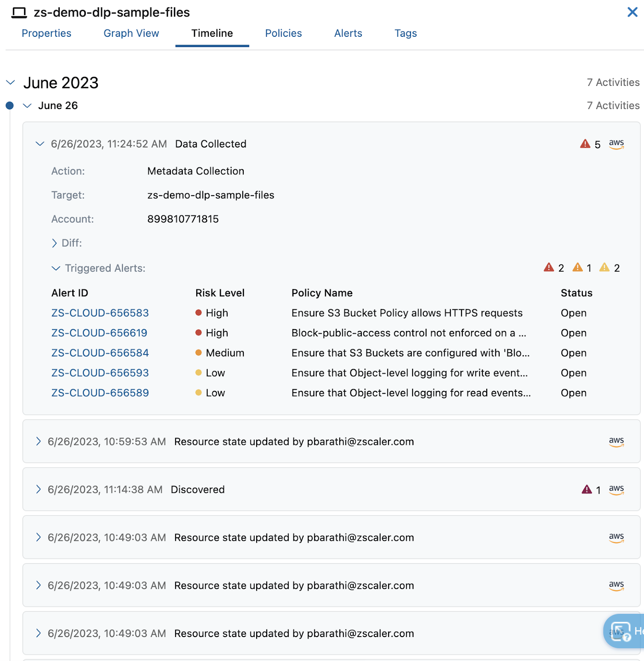The height and width of the screenshot is (661, 644).
Task: Switch to the Properties tab
Action: (x=46, y=33)
